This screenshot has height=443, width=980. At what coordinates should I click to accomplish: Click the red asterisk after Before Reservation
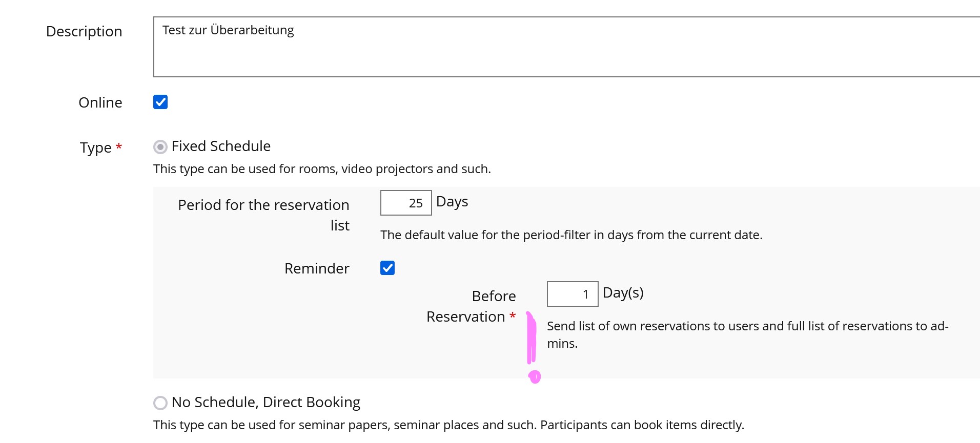coord(513,317)
